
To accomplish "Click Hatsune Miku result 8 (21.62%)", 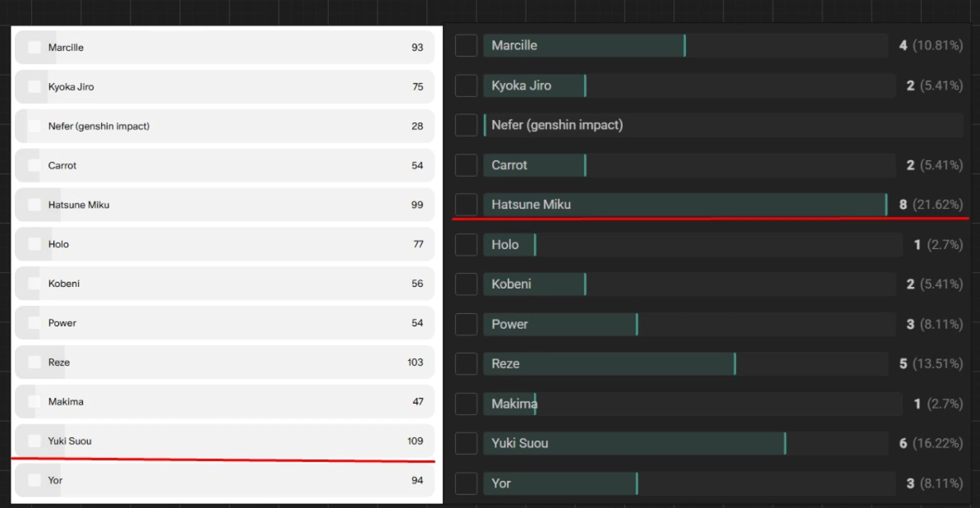I will pos(931,204).
